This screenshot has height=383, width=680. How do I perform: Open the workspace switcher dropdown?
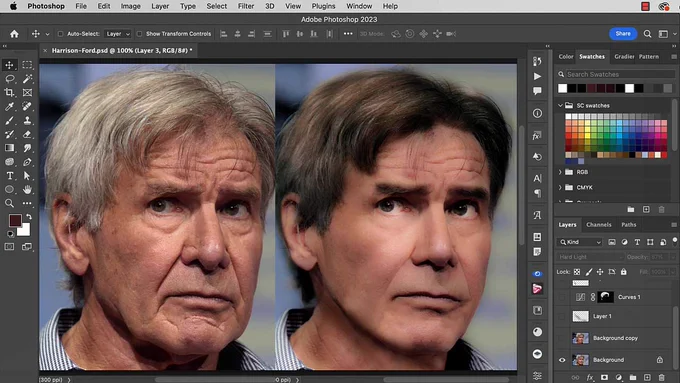pos(666,34)
